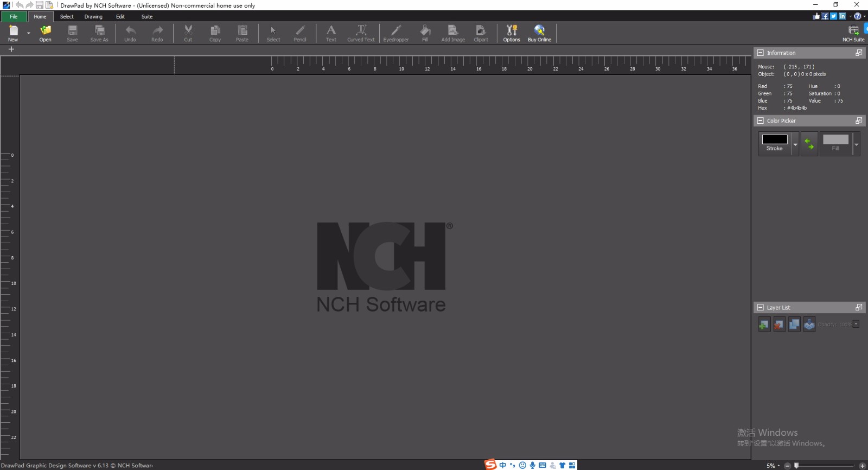Swap stroke and fill colors
The height and width of the screenshot is (470, 868).
point(809,144)
